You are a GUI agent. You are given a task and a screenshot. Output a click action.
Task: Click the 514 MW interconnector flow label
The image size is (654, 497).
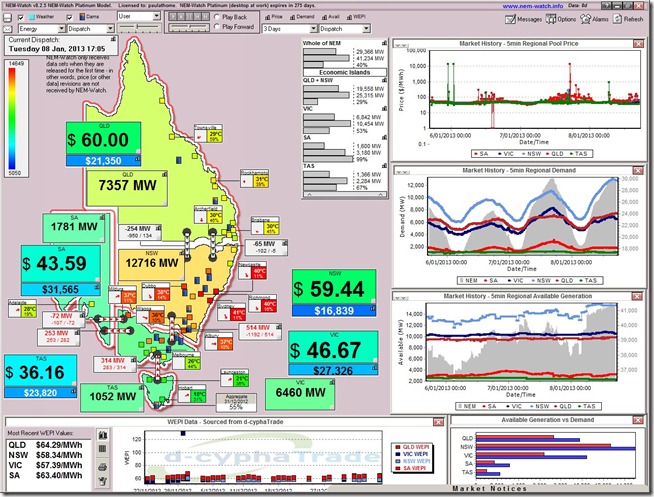click(x=260, y=331)
